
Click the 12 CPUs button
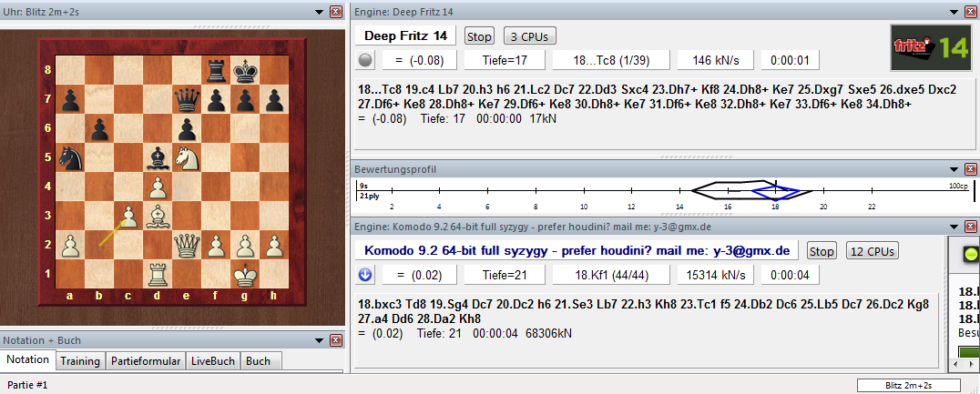(x=873, y=252)
